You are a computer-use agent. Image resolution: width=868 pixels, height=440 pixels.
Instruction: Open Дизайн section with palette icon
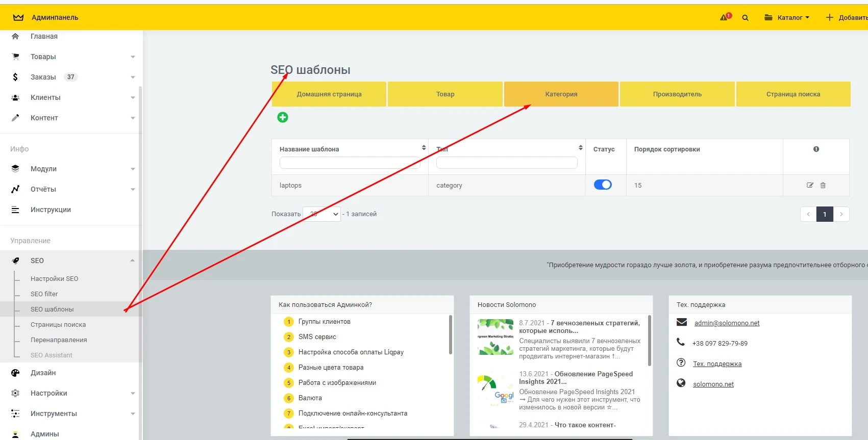click(x=43, y=373)
